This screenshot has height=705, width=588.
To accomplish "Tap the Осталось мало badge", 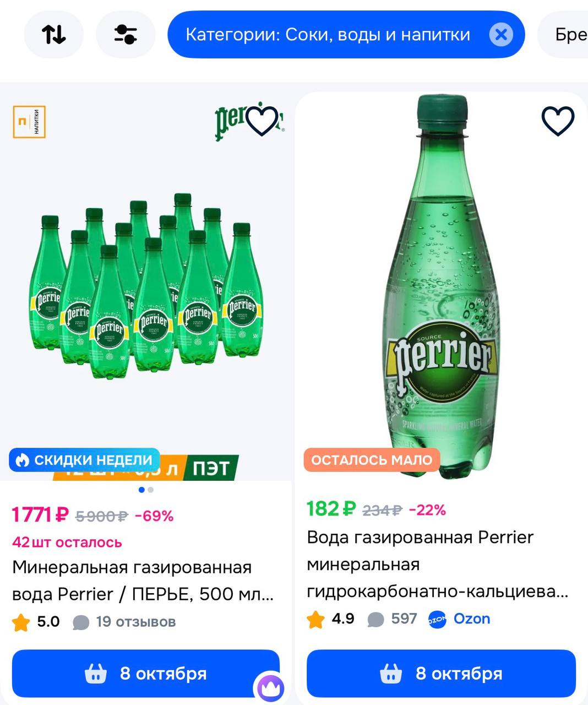I will [x=372, y=460].
